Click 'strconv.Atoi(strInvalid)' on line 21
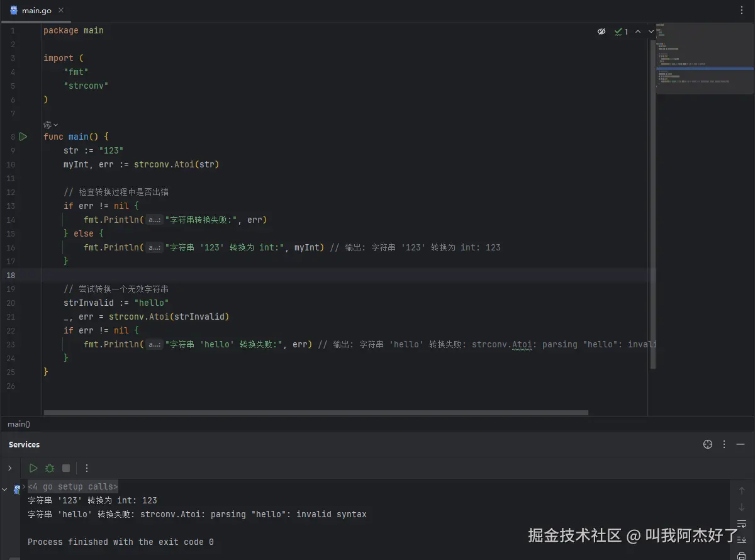 [169, 317]
